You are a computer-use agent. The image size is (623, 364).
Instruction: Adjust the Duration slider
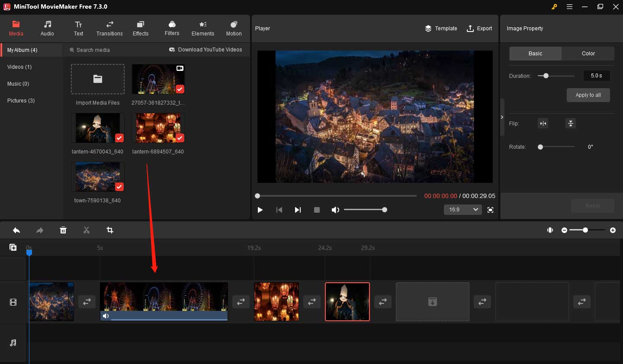(x=556, y=76)
